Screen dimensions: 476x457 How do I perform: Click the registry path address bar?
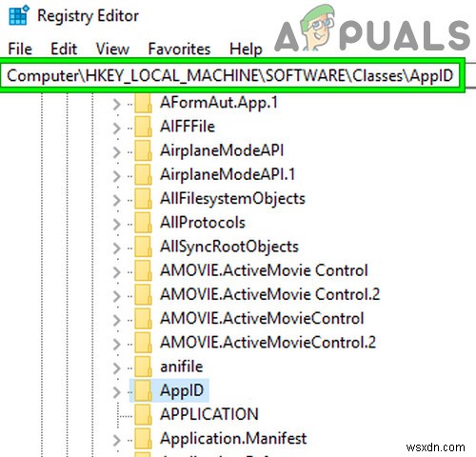tap(232, 75)
